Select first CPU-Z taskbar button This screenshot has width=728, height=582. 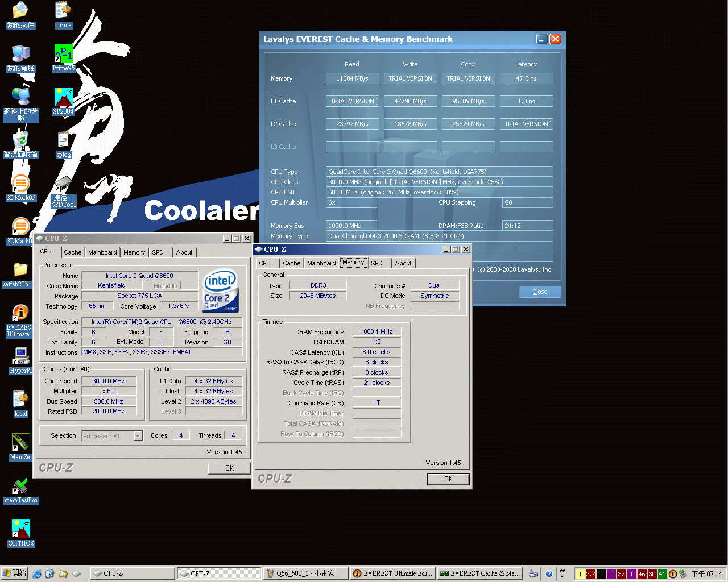[x=133, y=573]
